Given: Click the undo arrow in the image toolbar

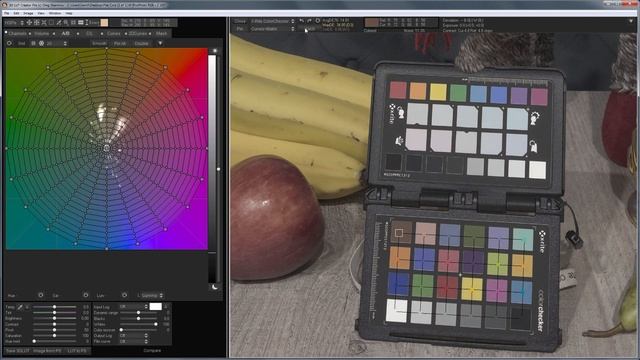Looking at the screenshot, I should point(301,21).
